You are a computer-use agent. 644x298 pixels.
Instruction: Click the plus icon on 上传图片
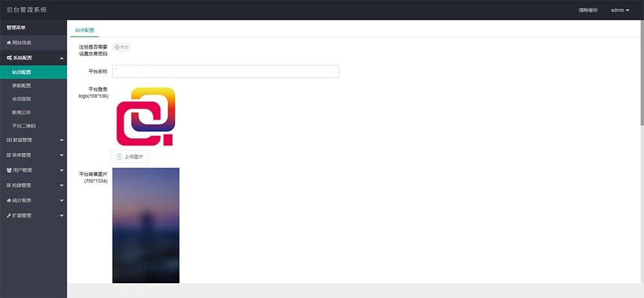[x=119, y=156]
